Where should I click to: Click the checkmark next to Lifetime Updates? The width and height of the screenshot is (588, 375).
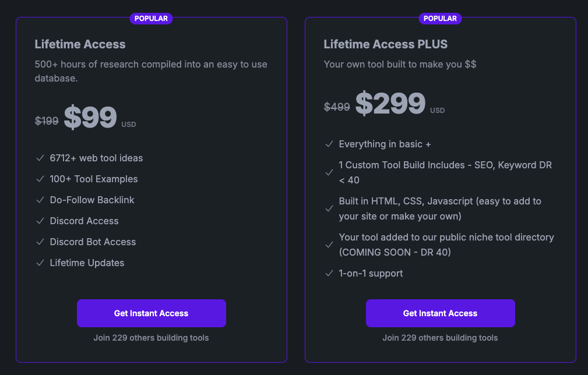click(40, 263)
